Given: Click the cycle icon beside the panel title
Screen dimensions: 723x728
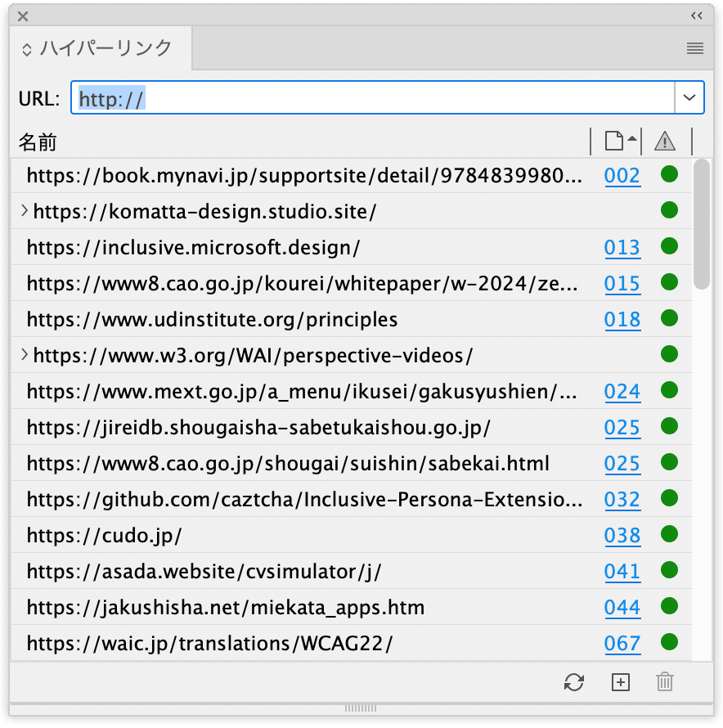Looking at the screenshot, I should click(x=27, y=47).
